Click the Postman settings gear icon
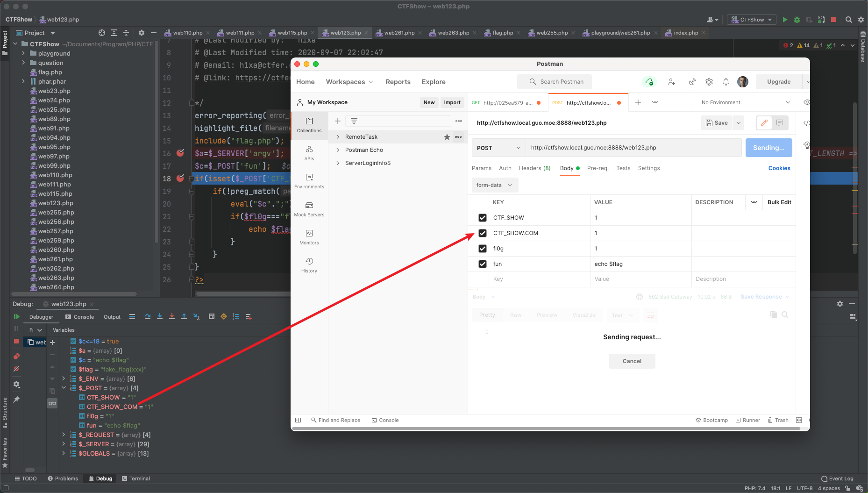This screenshot has width=868, height=493. click(709, 82)
